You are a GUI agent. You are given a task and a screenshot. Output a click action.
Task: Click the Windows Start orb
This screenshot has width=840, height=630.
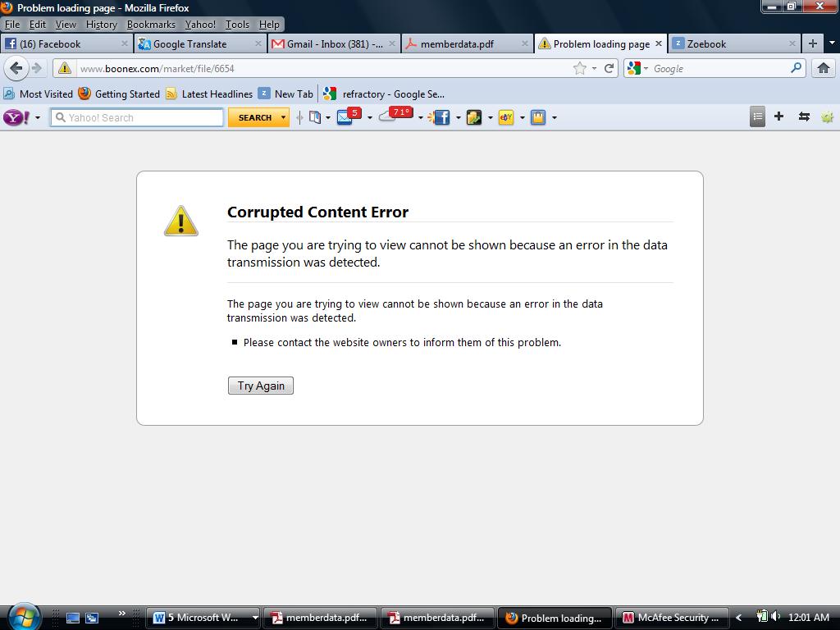22,617
